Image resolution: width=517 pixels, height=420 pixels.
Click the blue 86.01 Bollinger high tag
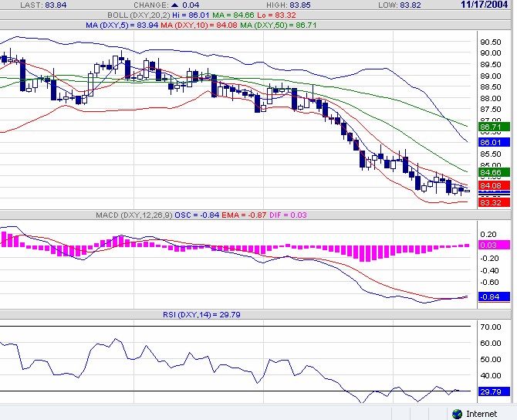pos(491,143)
